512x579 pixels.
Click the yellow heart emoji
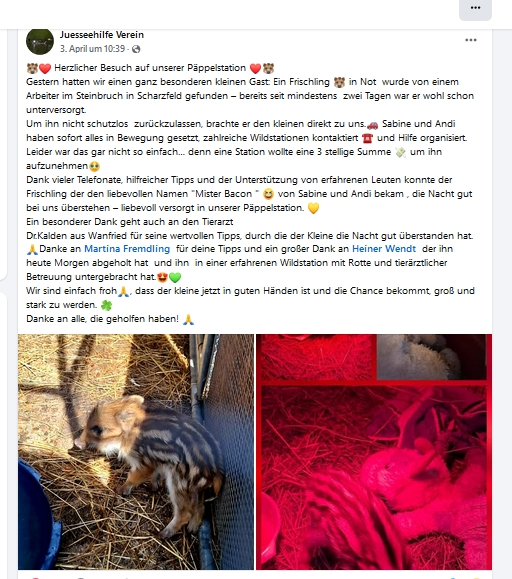(313, 208)
